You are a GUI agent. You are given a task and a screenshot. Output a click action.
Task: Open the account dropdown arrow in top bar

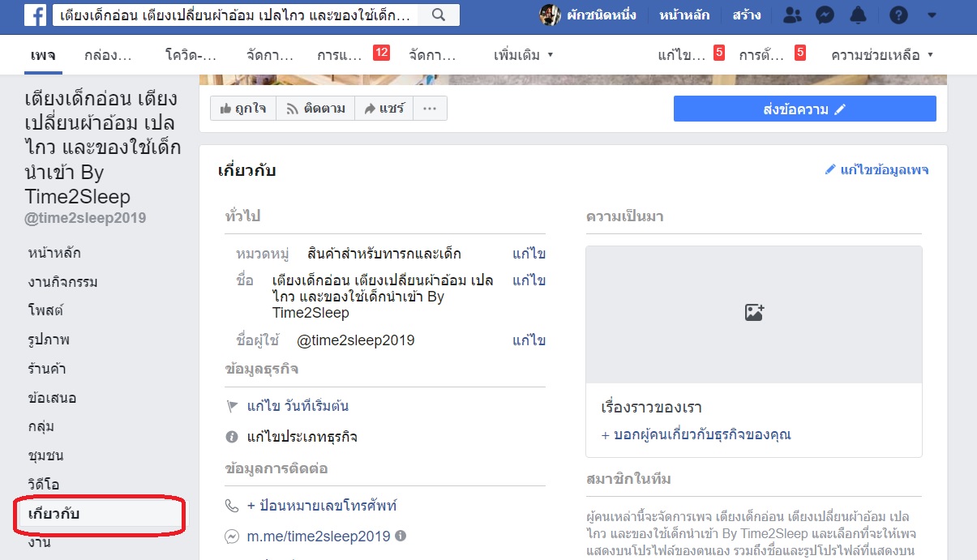click(x=931, y=15)
